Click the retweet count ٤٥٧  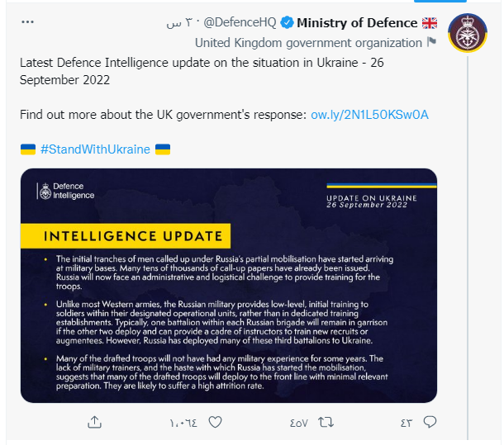[x=298, y=423]
